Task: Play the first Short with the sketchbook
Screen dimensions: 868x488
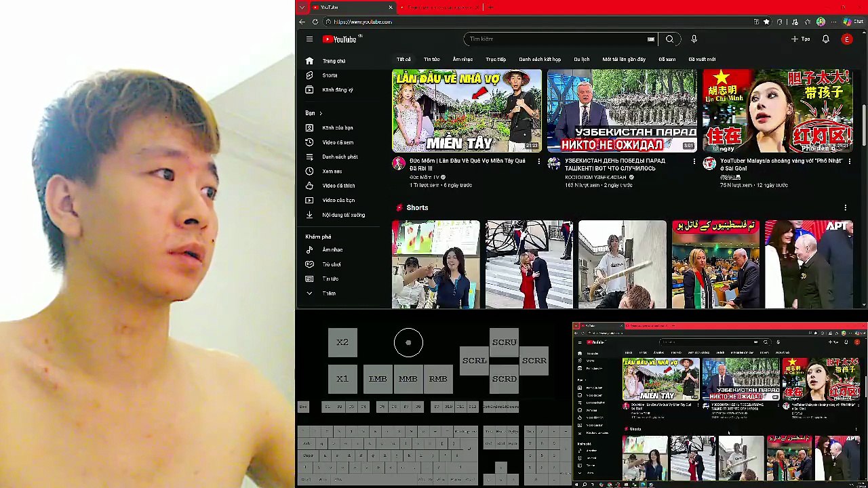Action: 435,264
